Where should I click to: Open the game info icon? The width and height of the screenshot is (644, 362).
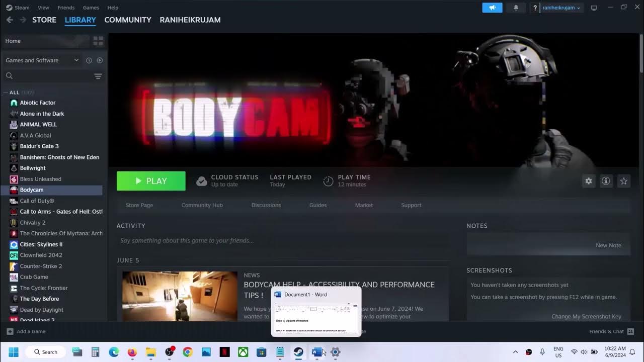(x=606, y=181)
